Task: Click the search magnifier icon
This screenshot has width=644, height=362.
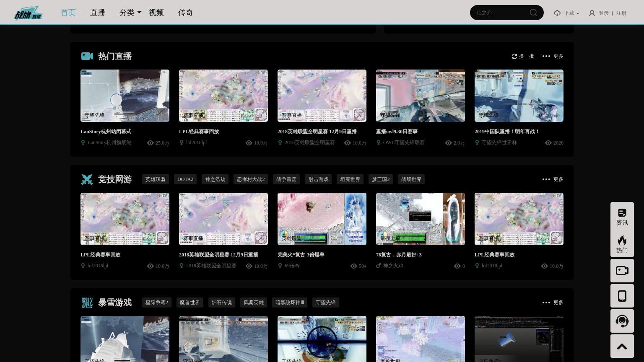Action: click(533, 13)
